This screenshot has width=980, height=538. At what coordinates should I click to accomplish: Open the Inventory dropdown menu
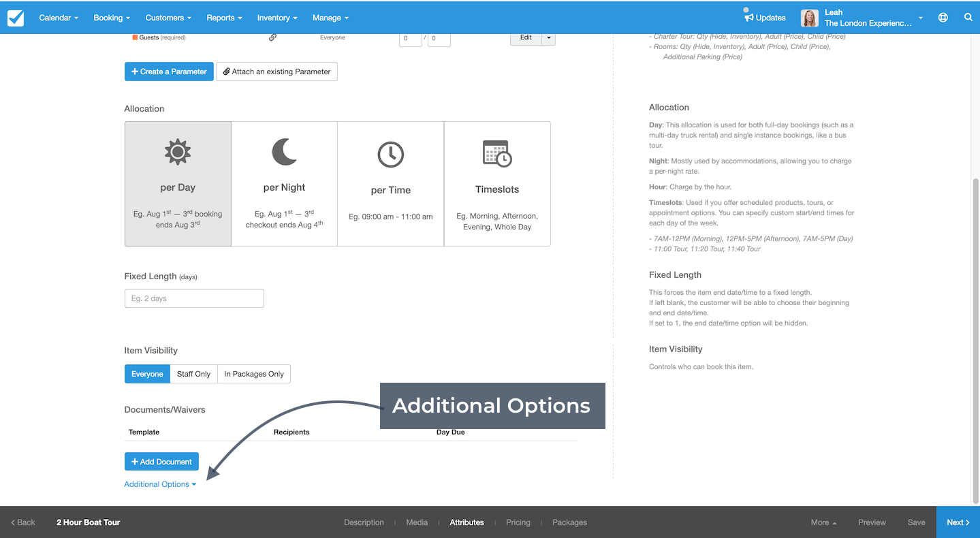tap(277, 18)
